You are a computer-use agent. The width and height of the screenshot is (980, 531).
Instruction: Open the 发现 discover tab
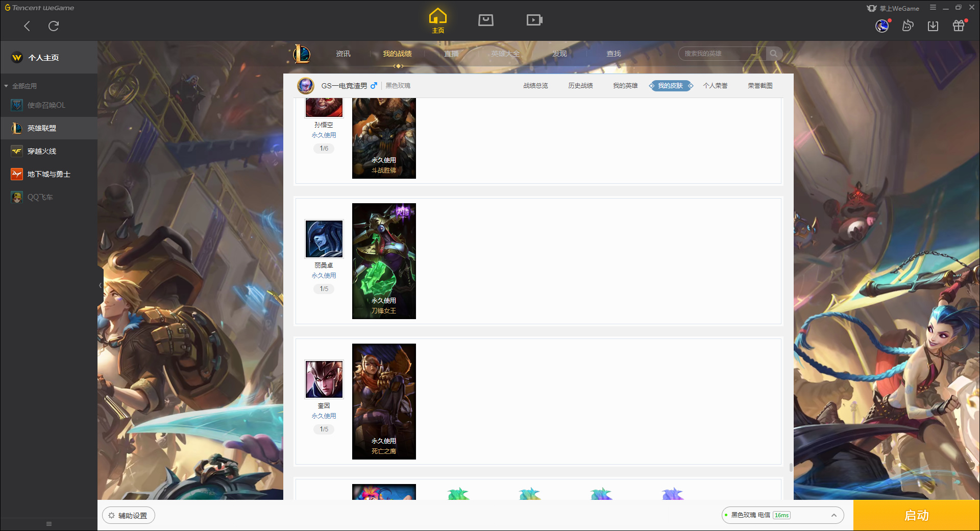(x=559, y=54)
